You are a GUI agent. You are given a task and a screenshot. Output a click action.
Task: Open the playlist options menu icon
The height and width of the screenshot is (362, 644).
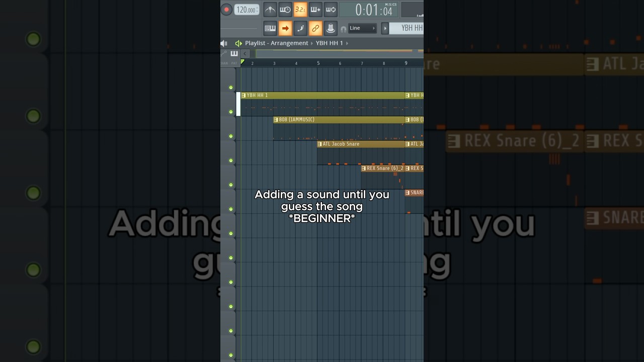224,43
